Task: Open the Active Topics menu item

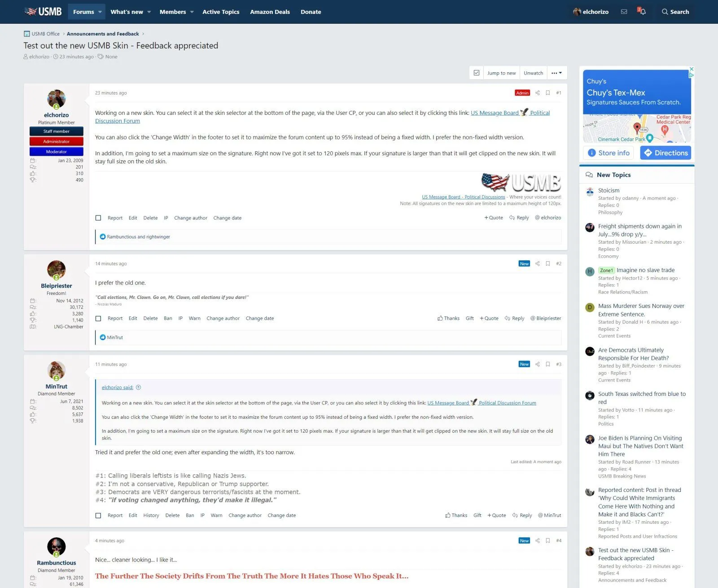Action: pos(221,12)
